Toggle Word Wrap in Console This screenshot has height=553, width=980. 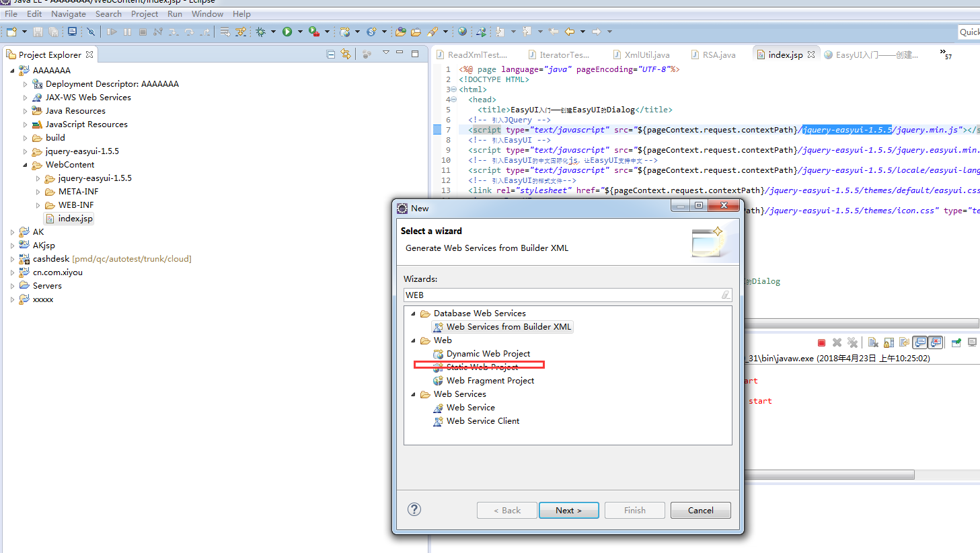click(904, 342)
